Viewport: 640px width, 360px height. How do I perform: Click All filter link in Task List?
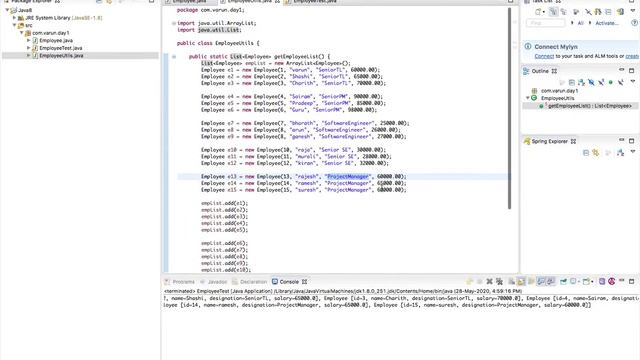[x=580, y=23]
